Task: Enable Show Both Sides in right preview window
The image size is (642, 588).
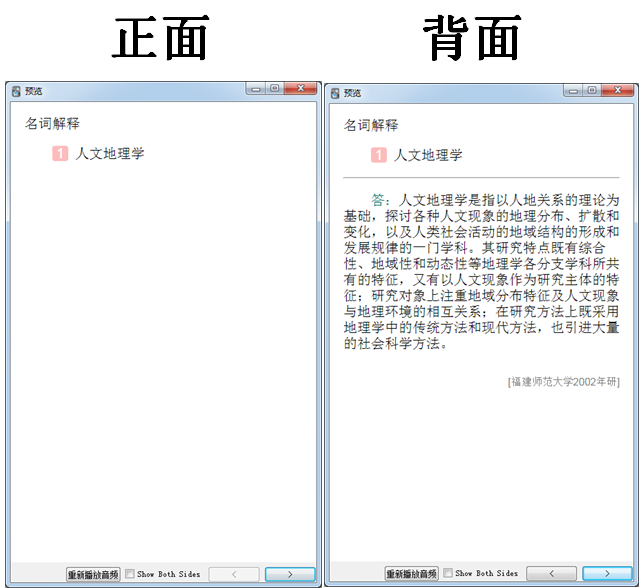Action: (x=448, y=572)
